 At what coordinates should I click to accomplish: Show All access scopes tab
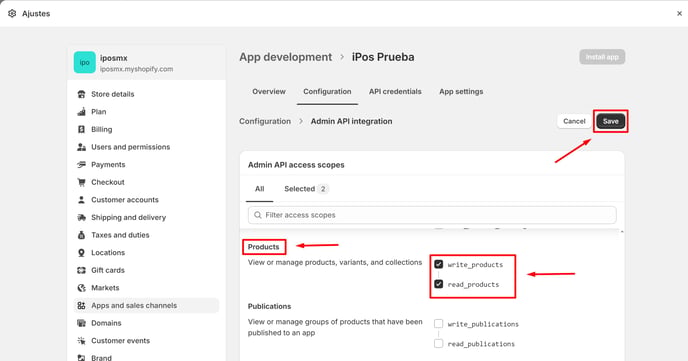click(x=259, y=189)
